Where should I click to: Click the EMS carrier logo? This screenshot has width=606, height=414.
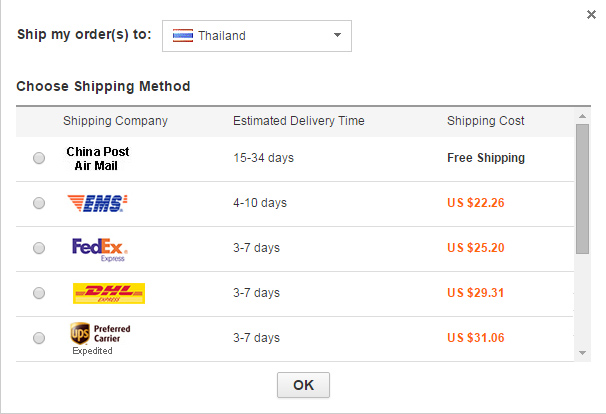(x=97, y=203)
